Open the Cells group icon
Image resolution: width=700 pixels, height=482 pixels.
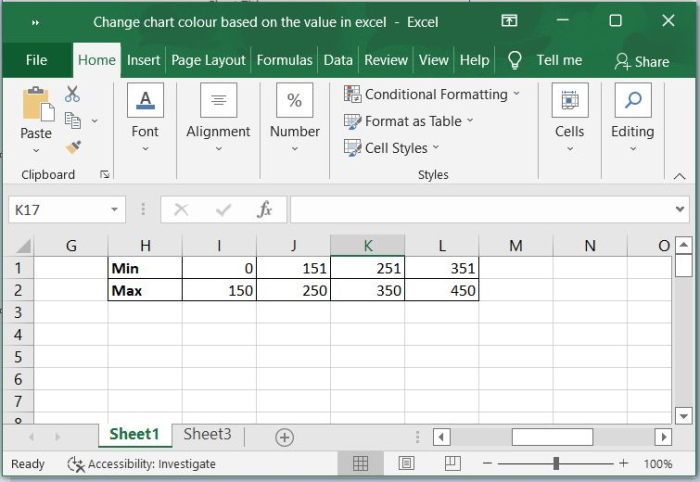(570, 100)
